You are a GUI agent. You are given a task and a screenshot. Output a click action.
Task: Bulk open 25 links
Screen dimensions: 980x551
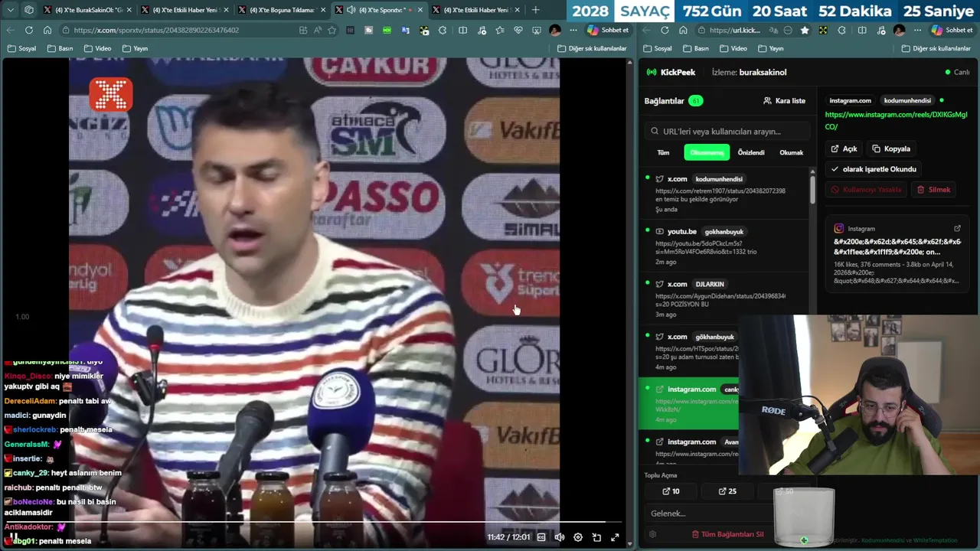[x=727, y=491]
